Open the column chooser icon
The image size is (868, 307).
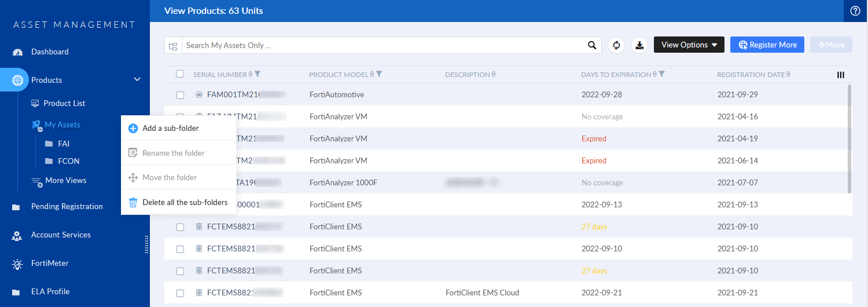pos(841,75)
